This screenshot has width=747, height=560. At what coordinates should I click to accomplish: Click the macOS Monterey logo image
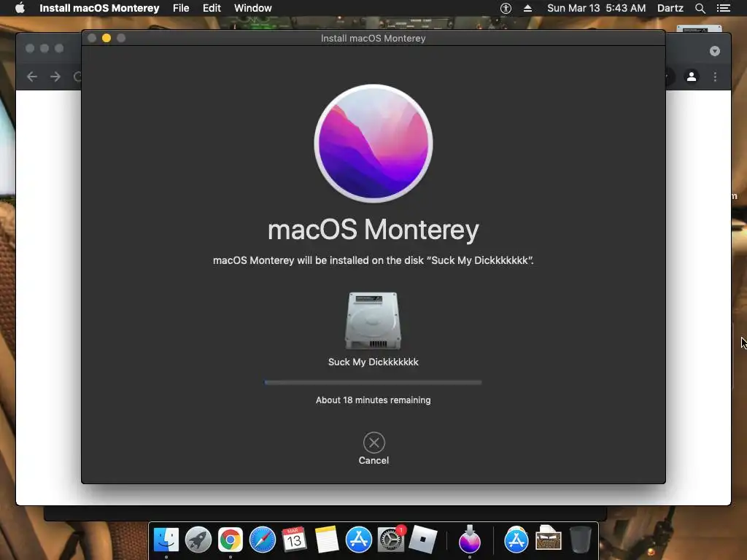(373, 144)
